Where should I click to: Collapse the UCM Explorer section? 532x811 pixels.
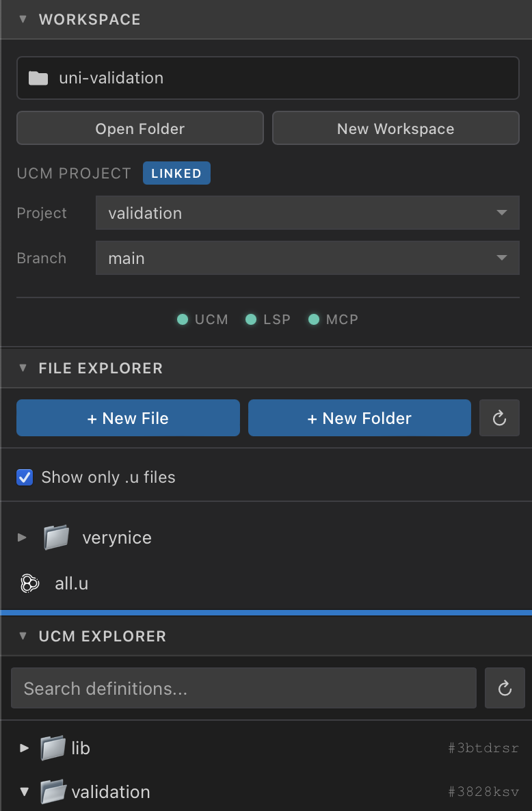pos(23,636)
